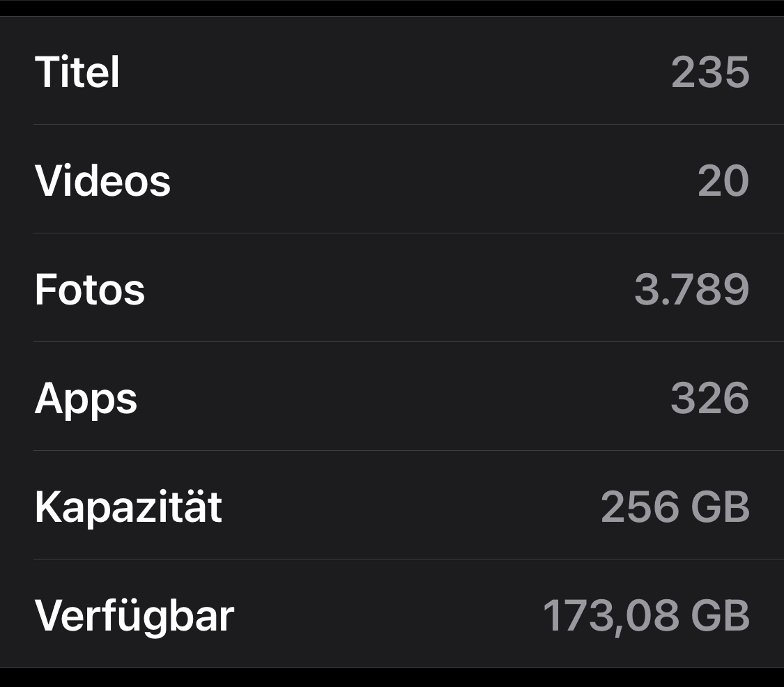Click the divider between Apps and Kapazität
The image size is (784, 687).
click(x=408, y=451)
